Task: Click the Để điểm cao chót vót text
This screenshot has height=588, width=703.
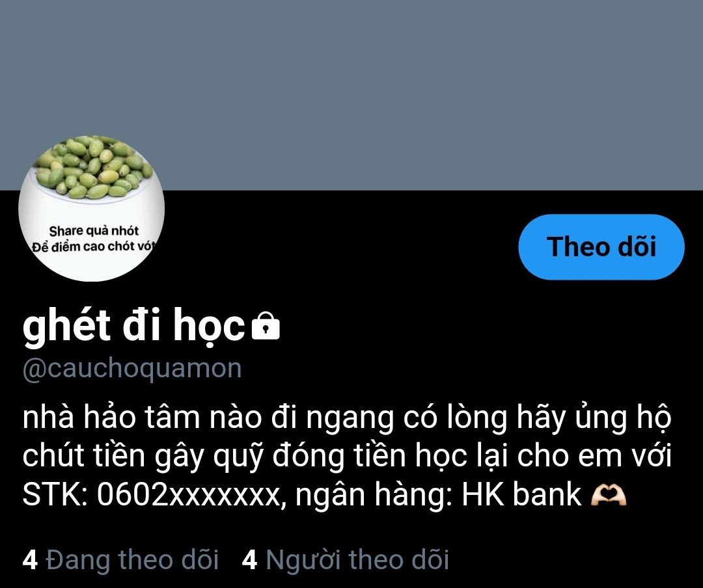Action: coord(93,247)
